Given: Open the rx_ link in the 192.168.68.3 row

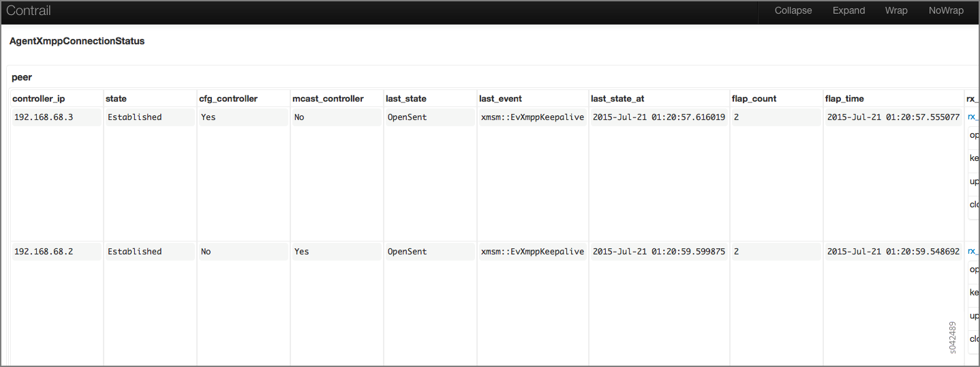Looking at the screenshot, I should click(x=973, y=117).
